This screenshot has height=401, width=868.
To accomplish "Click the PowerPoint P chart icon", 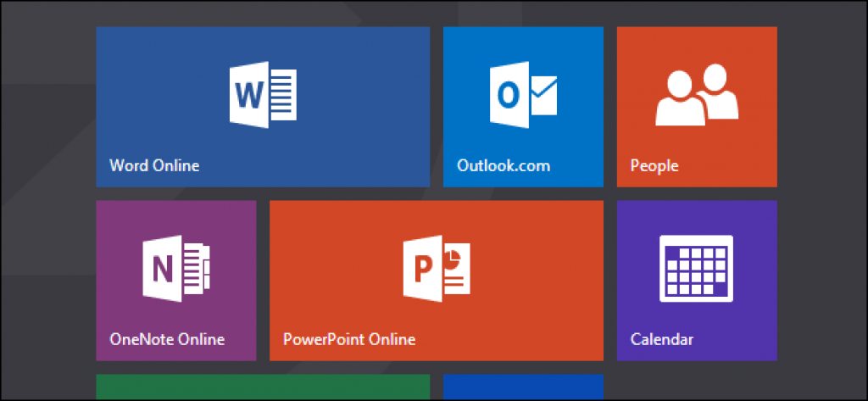I will pyautogui.click(x=436, y=268).
